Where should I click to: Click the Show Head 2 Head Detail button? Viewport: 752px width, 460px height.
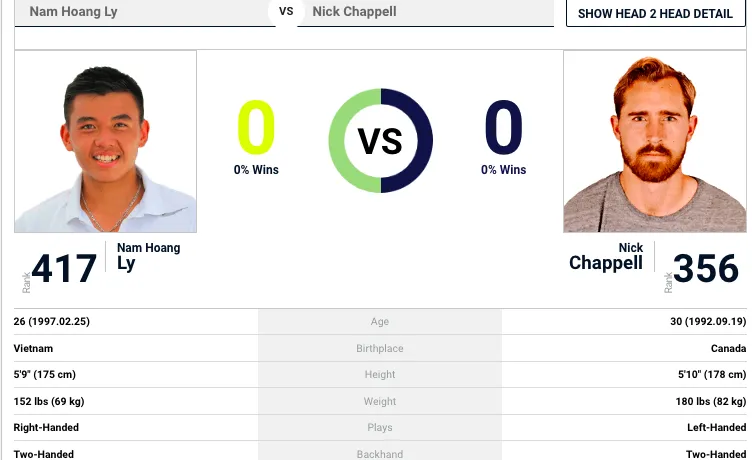coord(655,14)
